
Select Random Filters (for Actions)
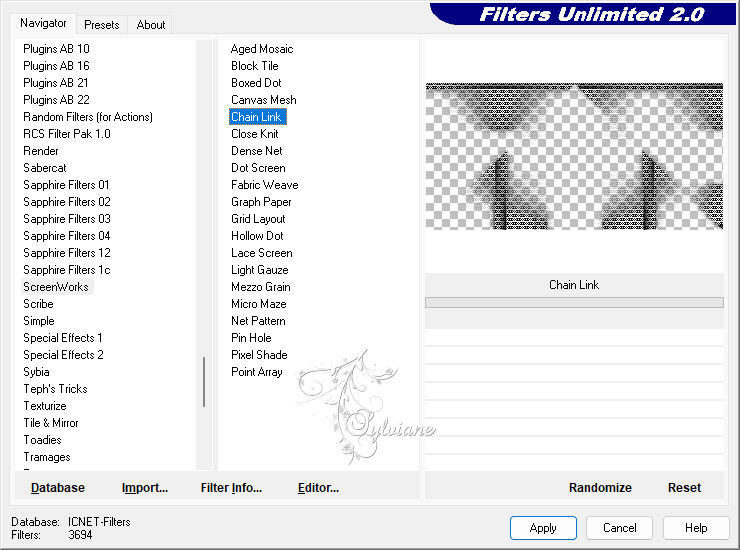pos(88,117)
